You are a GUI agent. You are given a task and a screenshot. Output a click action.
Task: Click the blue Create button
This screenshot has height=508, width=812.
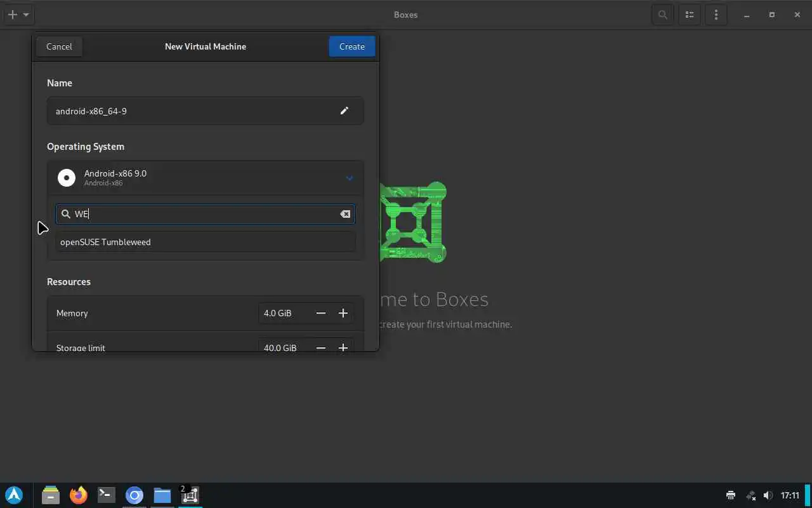352,46
